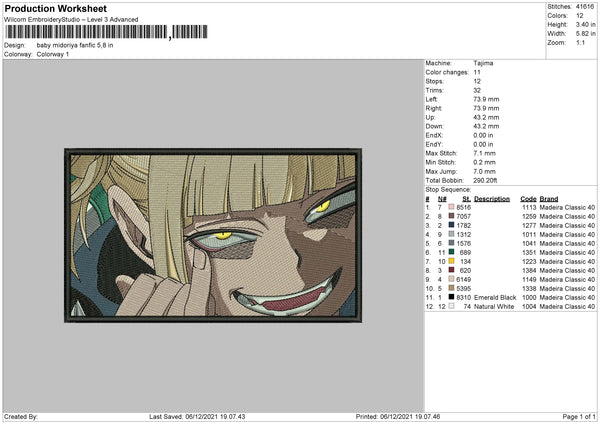
Task: Click the Stop Sequence heading
Action: 448,190
